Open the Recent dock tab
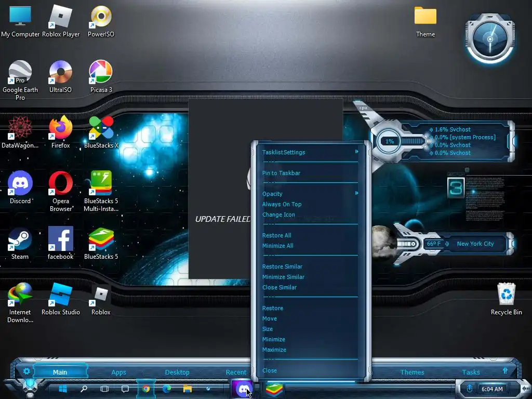The width and height of the screenshot is (532, 399). (236, 372)
